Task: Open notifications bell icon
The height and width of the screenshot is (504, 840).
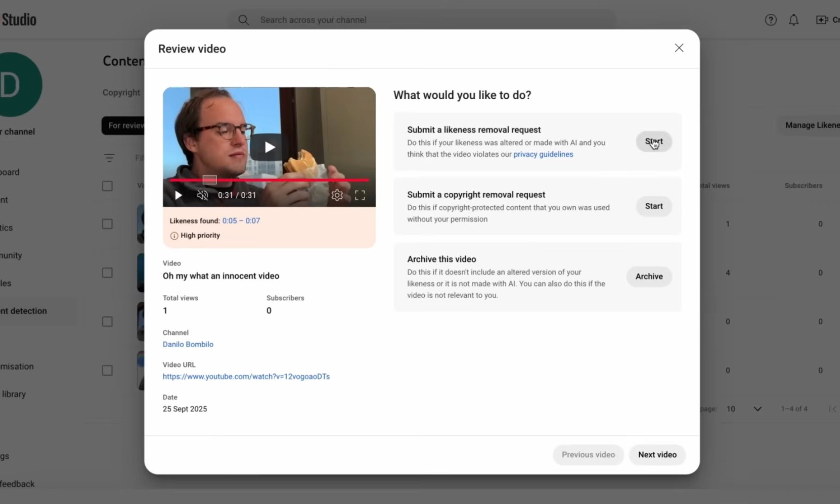Action: tap(793, 20)
